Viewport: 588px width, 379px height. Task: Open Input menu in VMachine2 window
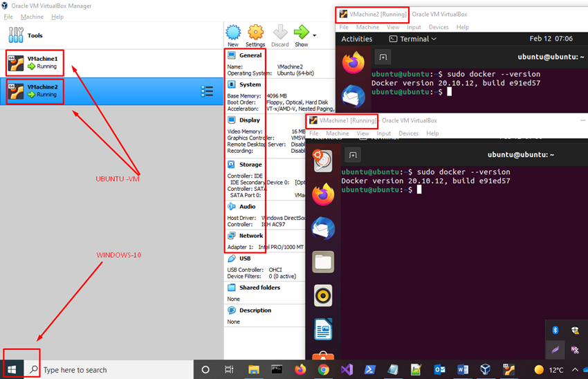414,27
